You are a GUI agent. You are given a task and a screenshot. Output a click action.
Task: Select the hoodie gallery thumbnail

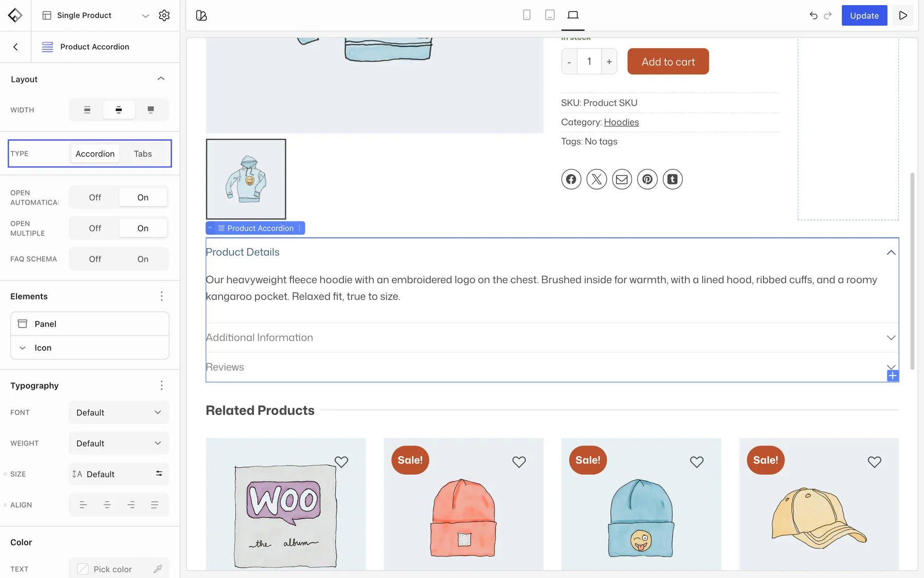246,179
